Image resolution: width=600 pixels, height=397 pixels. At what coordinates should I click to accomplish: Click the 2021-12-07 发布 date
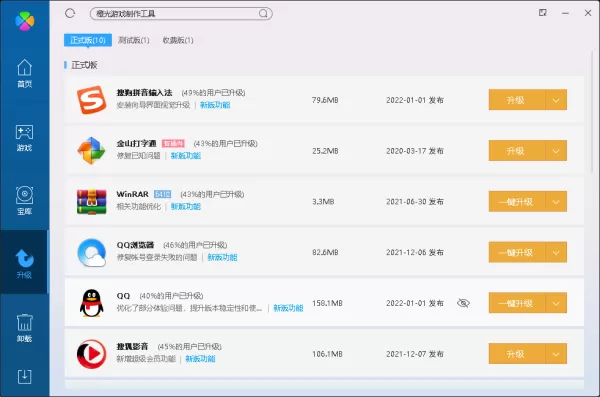pyautogui.click(x=415, y=354)
